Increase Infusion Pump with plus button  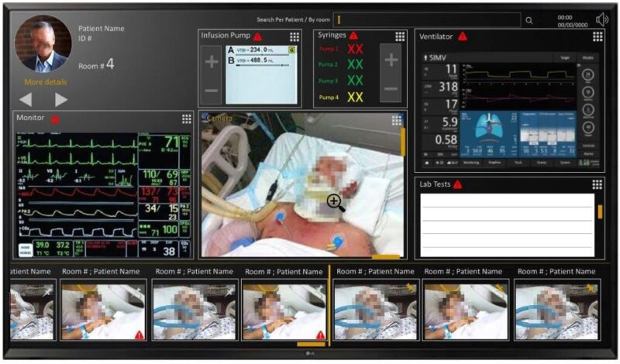(x=211, y=61)
